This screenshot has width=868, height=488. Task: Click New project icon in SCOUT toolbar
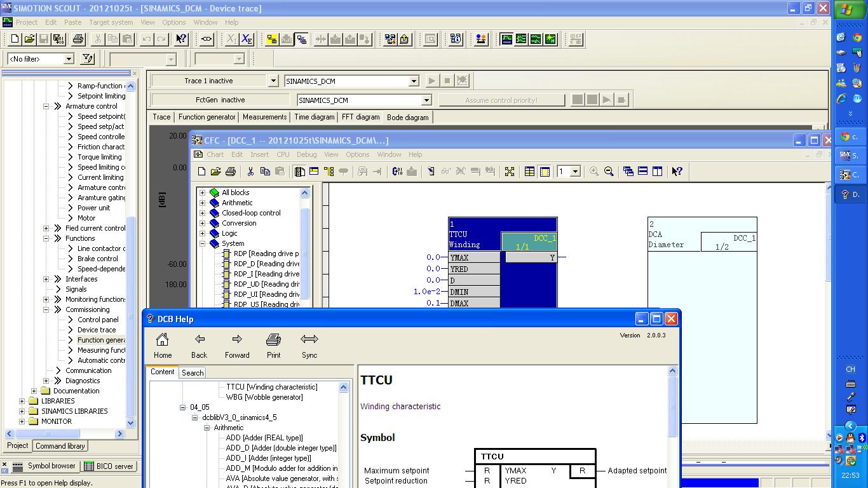point(15,39)
